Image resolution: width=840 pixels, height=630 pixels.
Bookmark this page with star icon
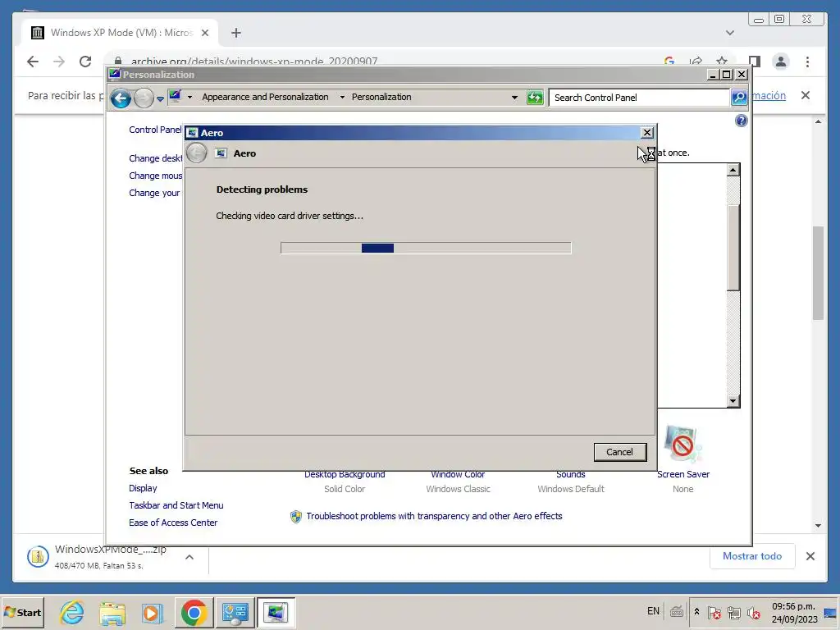tap(722, 61)
